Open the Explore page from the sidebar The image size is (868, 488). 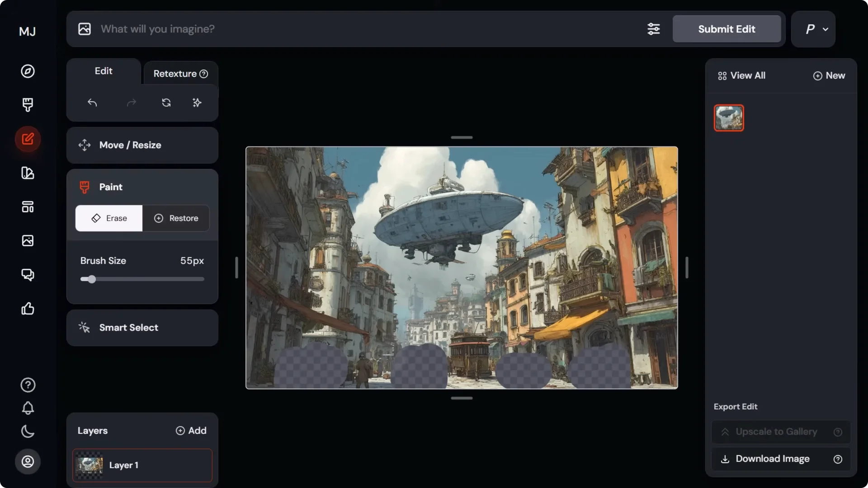(x=28, y=71)
